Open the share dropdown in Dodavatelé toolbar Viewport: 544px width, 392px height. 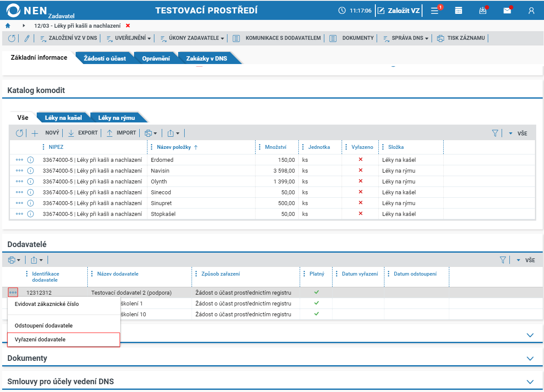(x=37, y=260)
